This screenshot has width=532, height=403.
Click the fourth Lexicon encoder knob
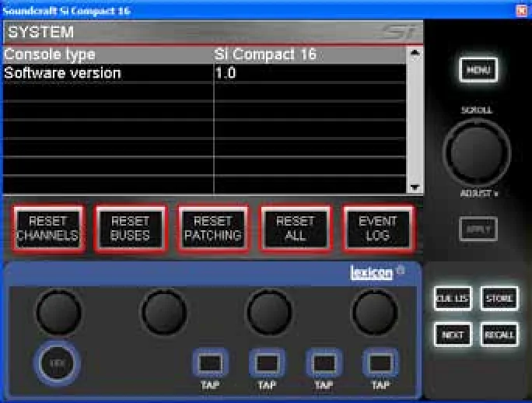[375, 312]
